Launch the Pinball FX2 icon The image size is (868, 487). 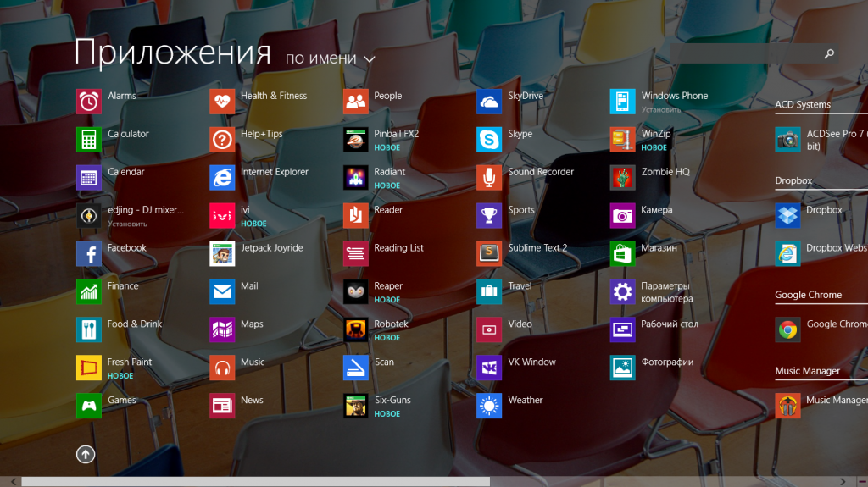tap(355, 140)
